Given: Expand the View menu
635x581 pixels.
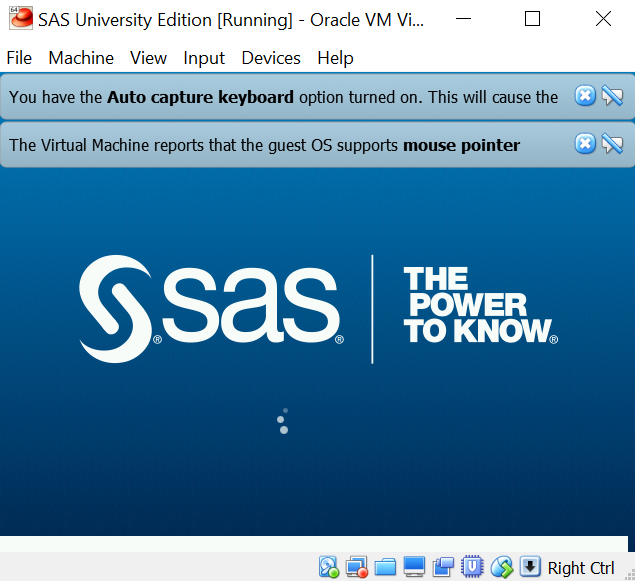Looking at the screenshot, I should coord(148,58).
